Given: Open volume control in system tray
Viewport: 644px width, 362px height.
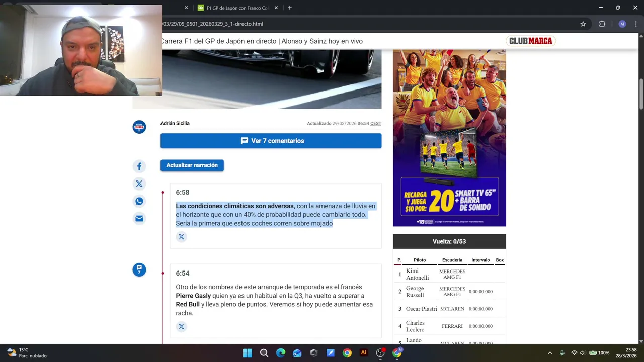Looking at the screenshot, I should [x=583, y=353].
